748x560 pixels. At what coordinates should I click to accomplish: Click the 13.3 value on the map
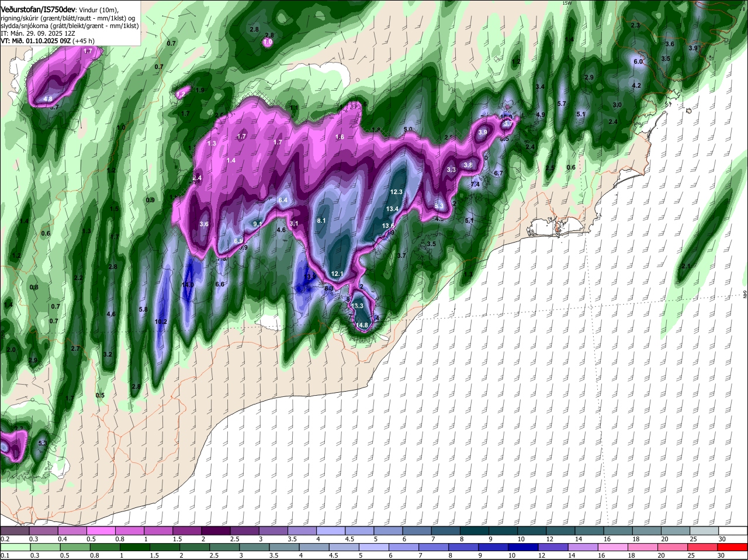(357, 306)
